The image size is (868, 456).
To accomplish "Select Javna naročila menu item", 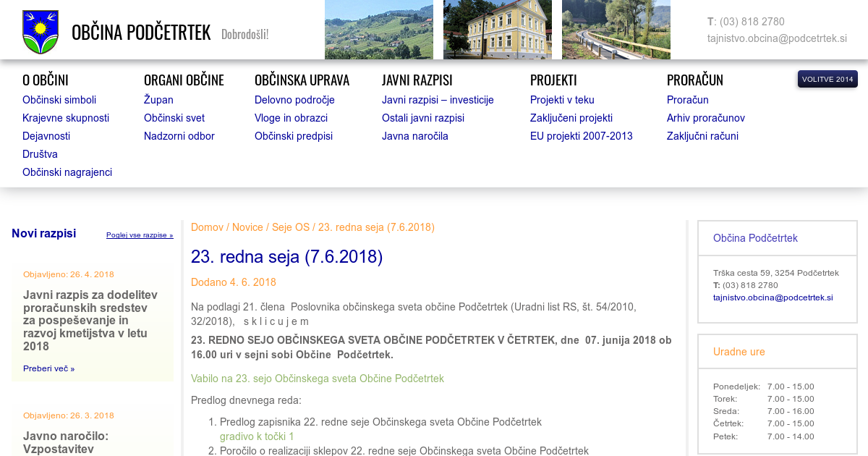I will pyautogui.click(x=415, y=136).
